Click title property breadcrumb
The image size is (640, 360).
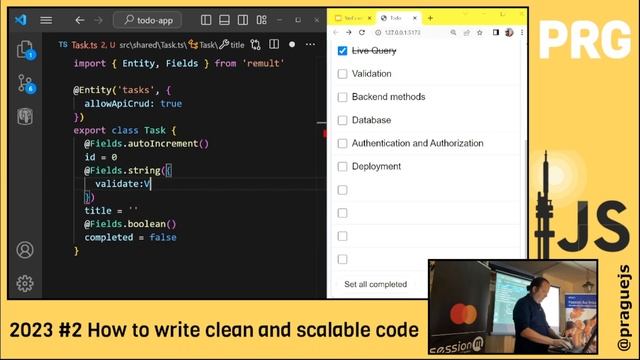(x=232, y=45)
